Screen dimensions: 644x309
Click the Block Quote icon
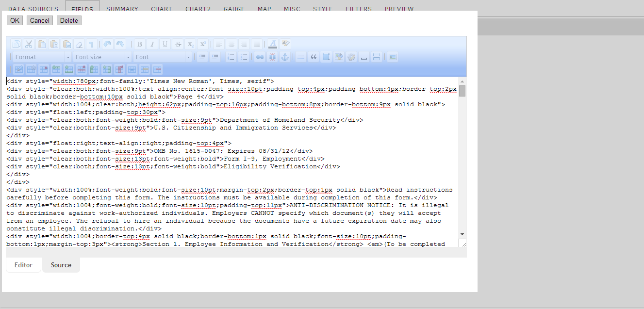[314, 57]
